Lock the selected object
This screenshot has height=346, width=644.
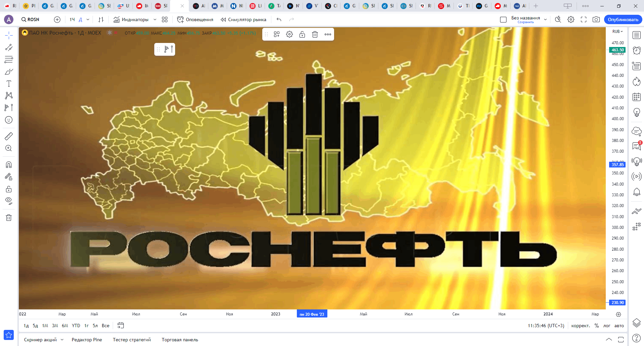coord(302,34)
